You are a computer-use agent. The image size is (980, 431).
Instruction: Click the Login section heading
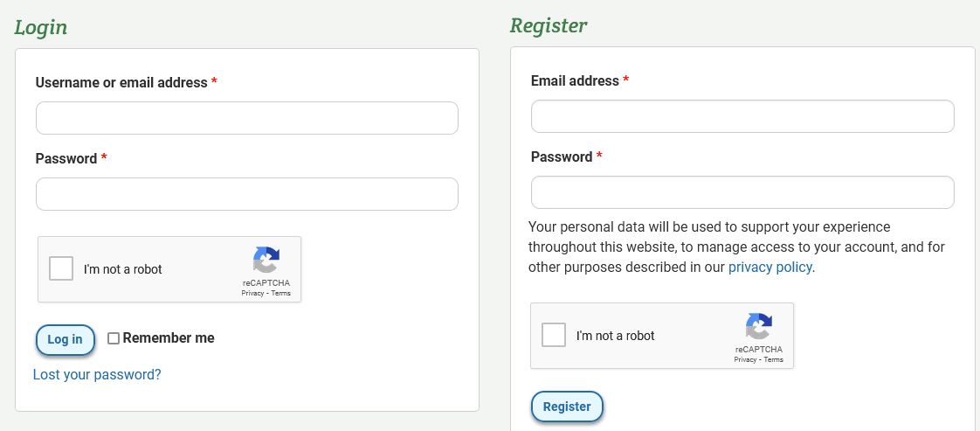coord(41,27)
